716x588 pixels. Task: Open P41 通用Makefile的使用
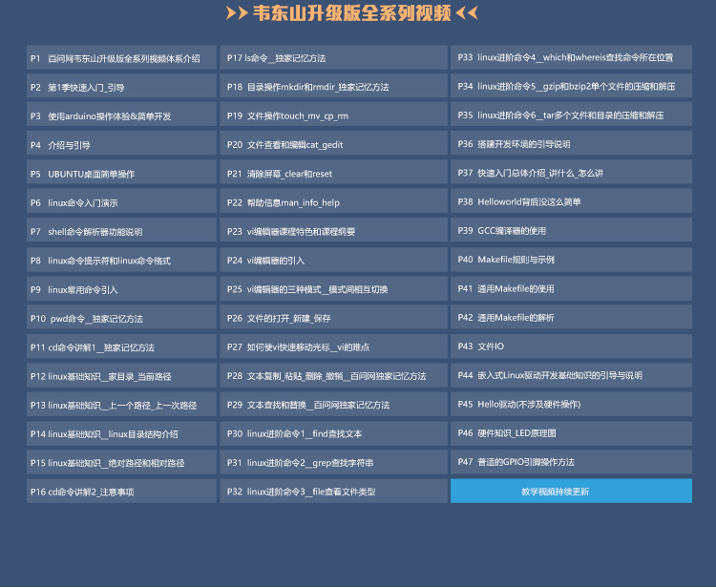[x=571, y=288]
